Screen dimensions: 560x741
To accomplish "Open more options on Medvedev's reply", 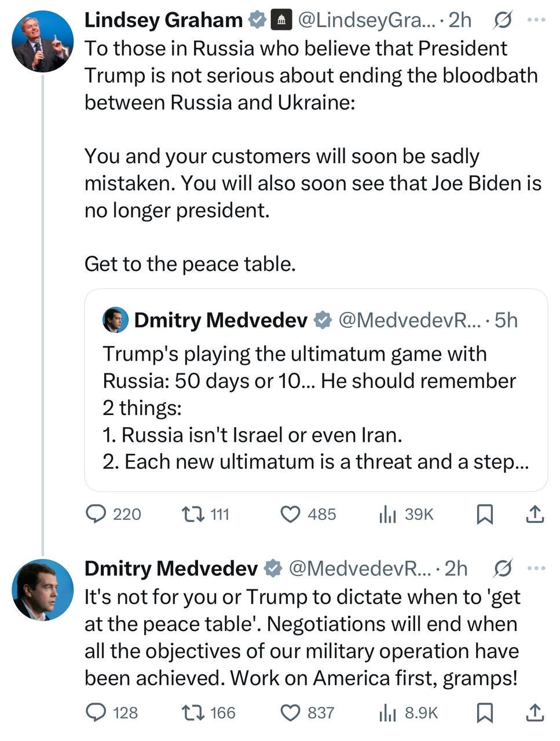I will click(x=536, y=568).
